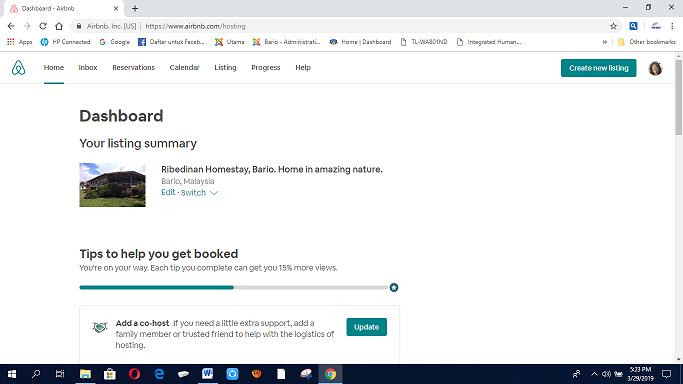683x384 pixels.
Task: Open TL-WA801ND bookmark
Action: tap(424, 42)
